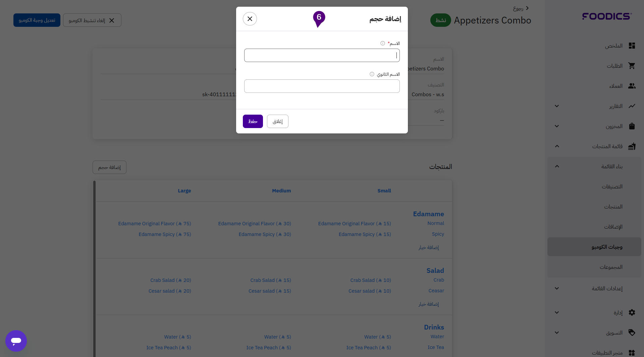This screenshot has width=644, height=357.
Task: Click the الاسم name input field
Action: tap(322, 55)
